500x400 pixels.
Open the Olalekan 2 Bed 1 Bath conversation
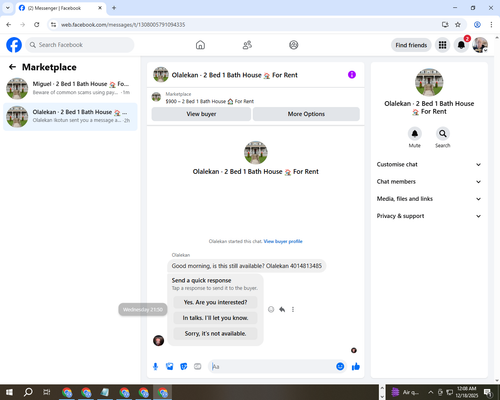tap(70, 116)
